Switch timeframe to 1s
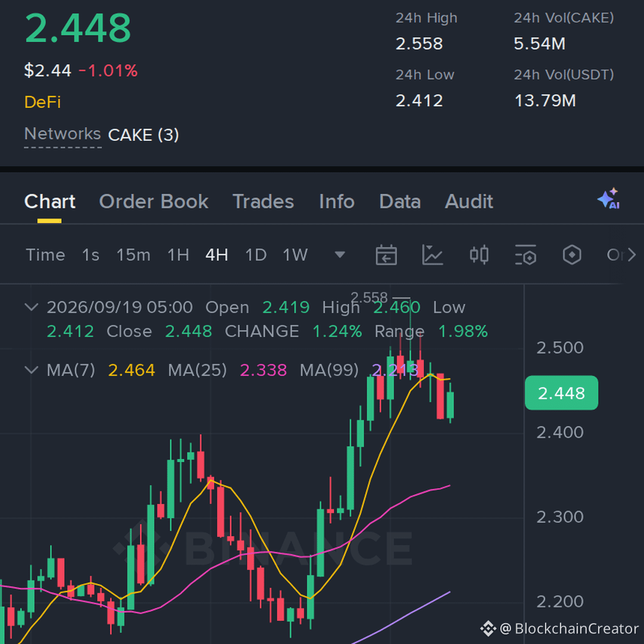 91,255
